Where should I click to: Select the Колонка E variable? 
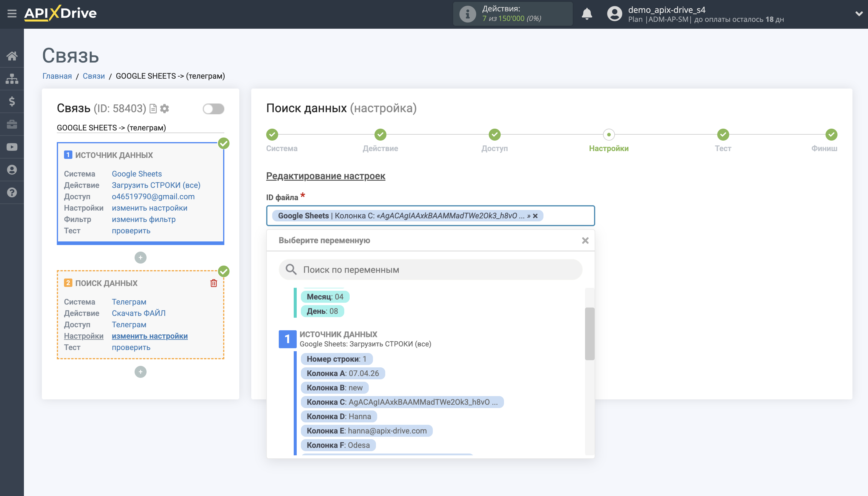pos(366,430)
